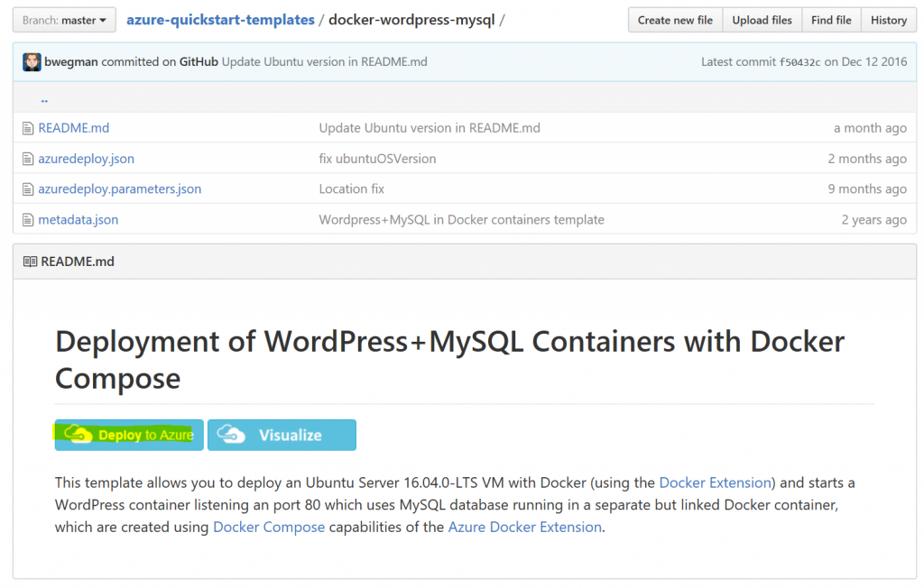Click the file icon beside metadata.json
924x588 pixels.
28,220
